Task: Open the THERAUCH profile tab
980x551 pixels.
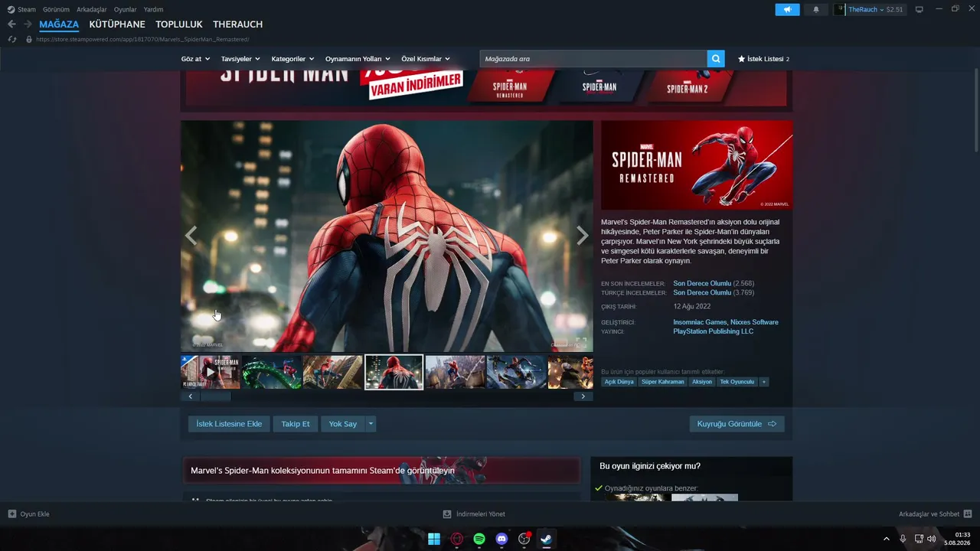Action: [x=238, y=24]
